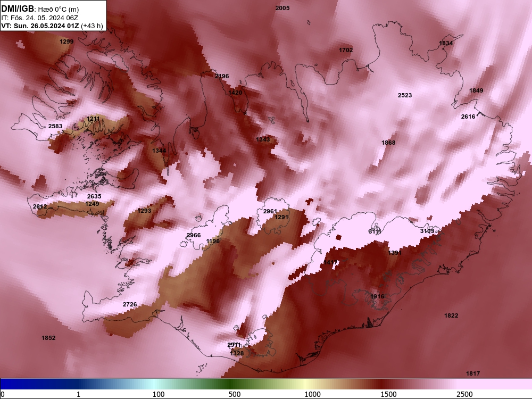Click the 2523 height label

[405, 95]
